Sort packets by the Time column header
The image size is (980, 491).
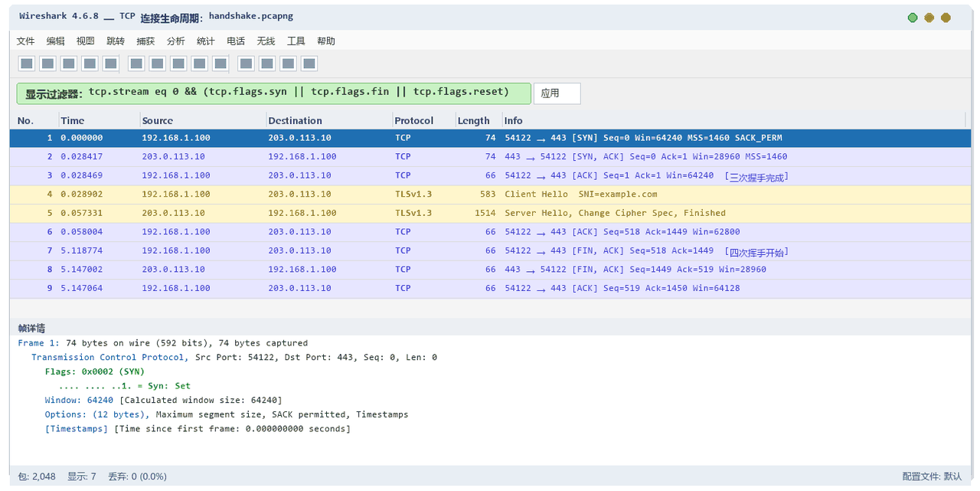(99, 120)
